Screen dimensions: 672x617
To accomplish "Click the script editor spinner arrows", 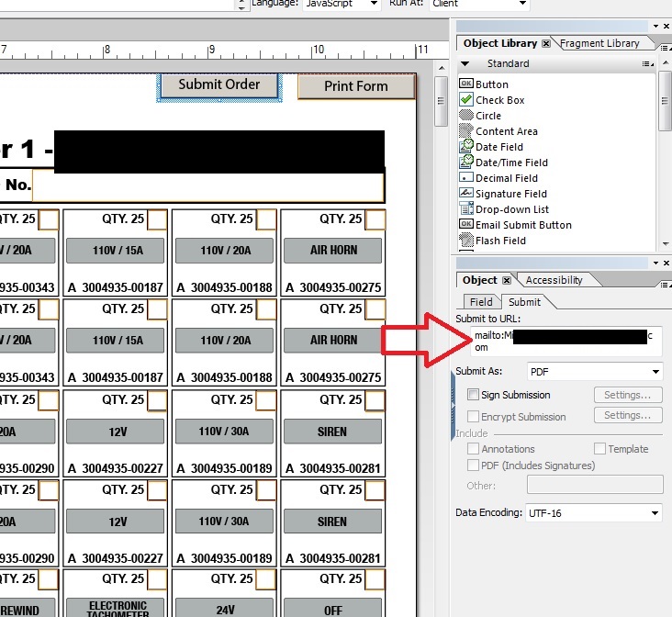I will 241,5.
